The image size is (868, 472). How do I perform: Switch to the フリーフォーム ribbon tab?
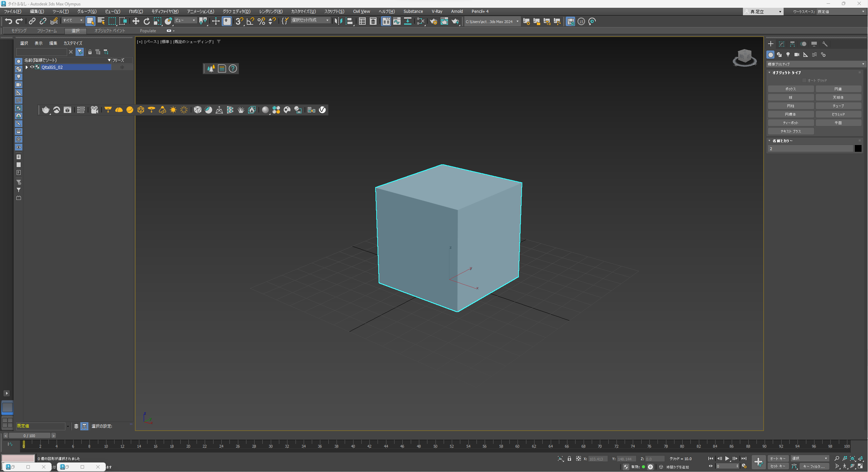(47, 30)
